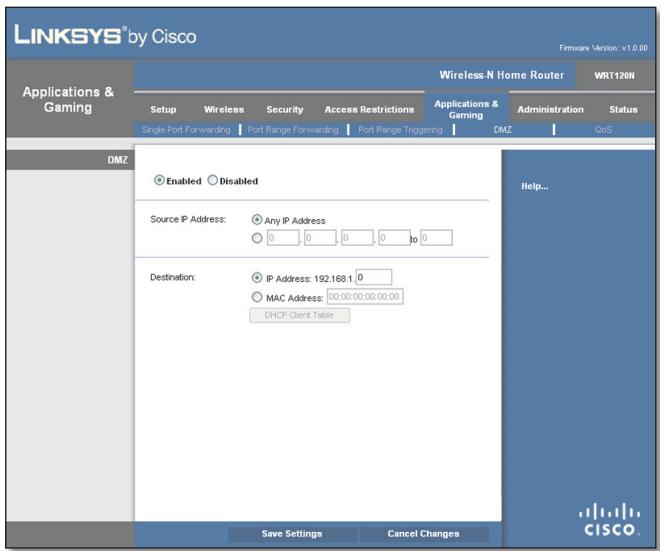
Task: Go to the QoS subtab
Action: click(x=603, y=130)
